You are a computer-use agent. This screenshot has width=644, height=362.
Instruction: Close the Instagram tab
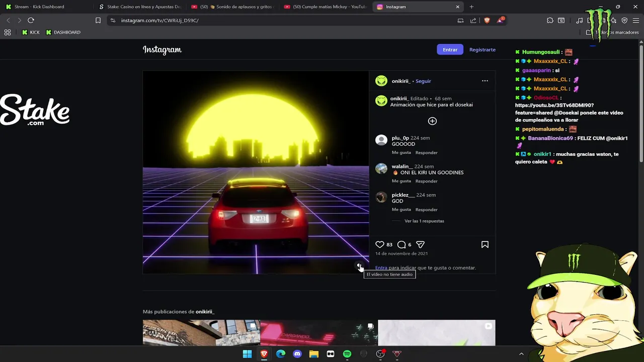457,7
